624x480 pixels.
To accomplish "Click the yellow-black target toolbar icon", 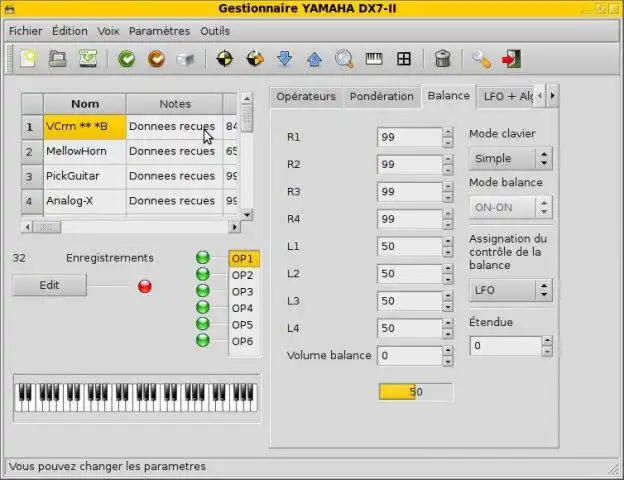I will (x=225, y=59).
